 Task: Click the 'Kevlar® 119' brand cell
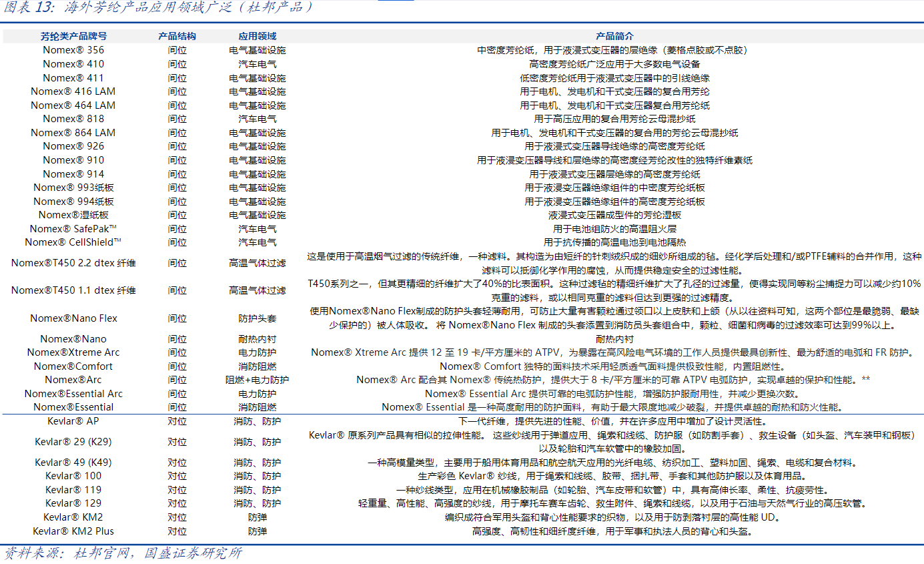click(73, 490)
